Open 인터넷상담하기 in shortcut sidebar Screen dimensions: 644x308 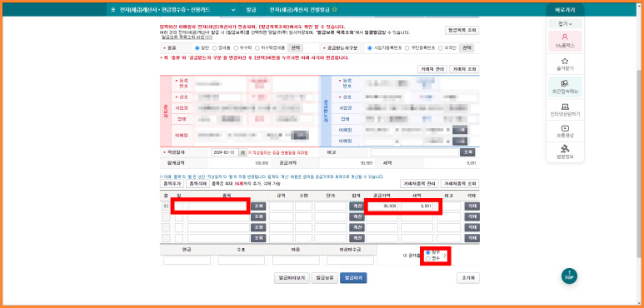pyautogui.click(x=565, y=110)
